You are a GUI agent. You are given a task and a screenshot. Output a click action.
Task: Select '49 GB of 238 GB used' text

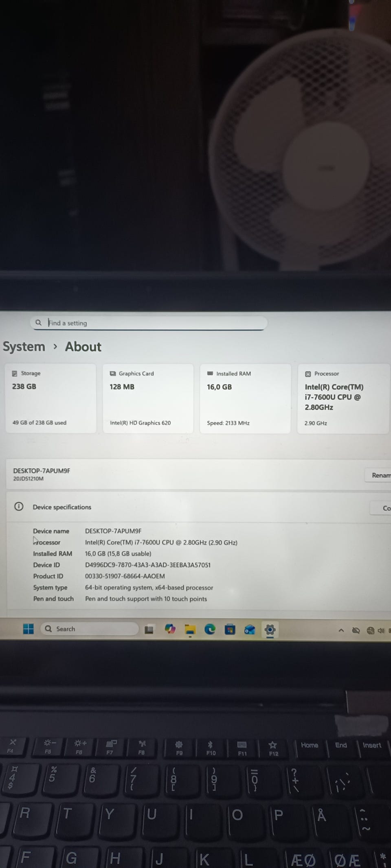(x=40, y=422)
